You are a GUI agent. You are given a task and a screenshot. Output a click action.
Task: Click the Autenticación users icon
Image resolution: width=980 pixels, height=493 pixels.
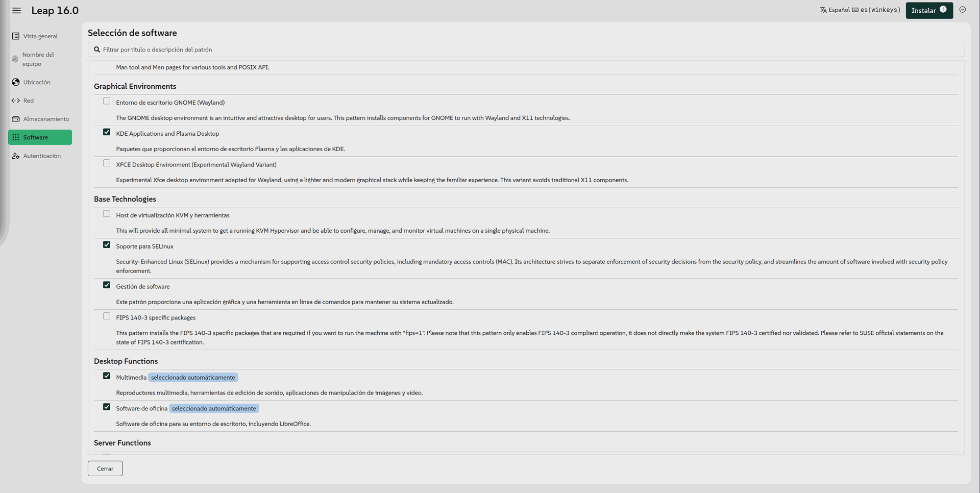[x=16, y=156]
